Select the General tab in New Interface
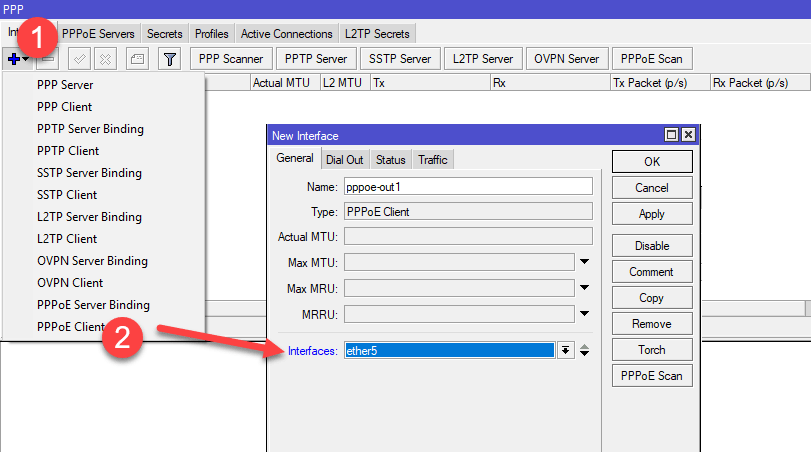Viewport: 811px width, 452px height. [x=295, y=158]
